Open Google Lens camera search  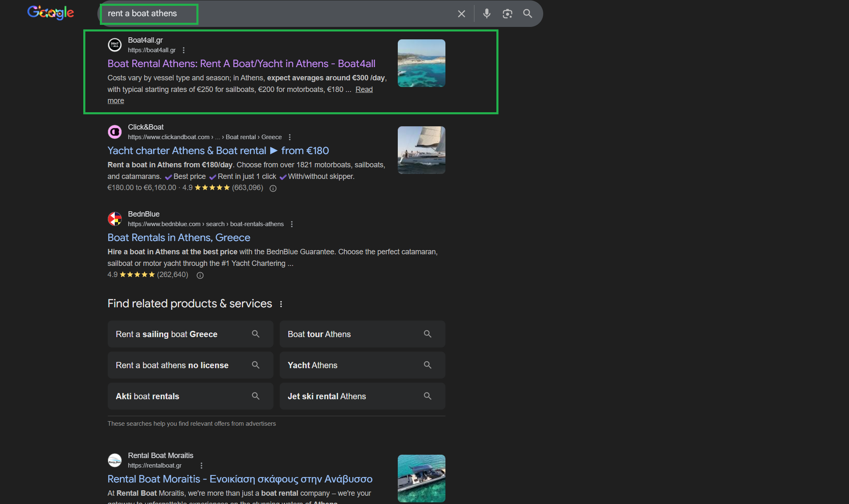point(507,13)
